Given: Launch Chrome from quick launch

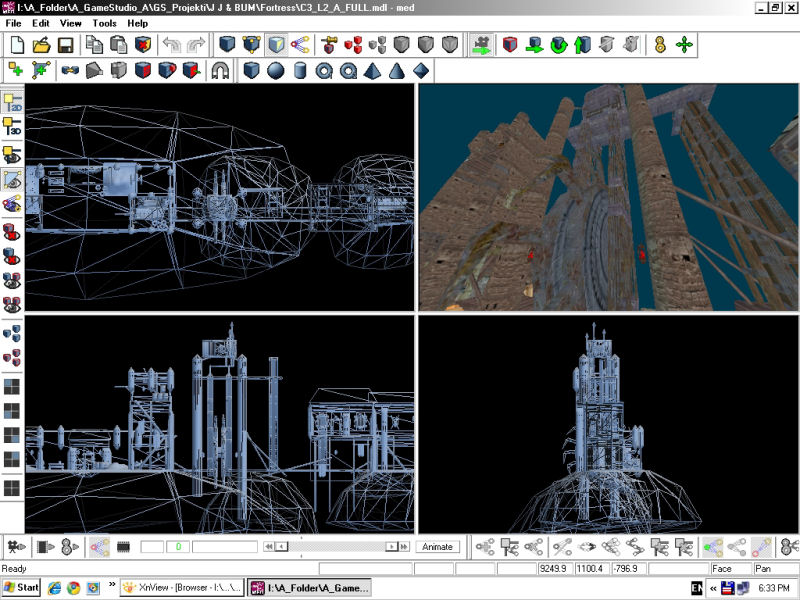Looking at the screenshot, I should (73, 588).
